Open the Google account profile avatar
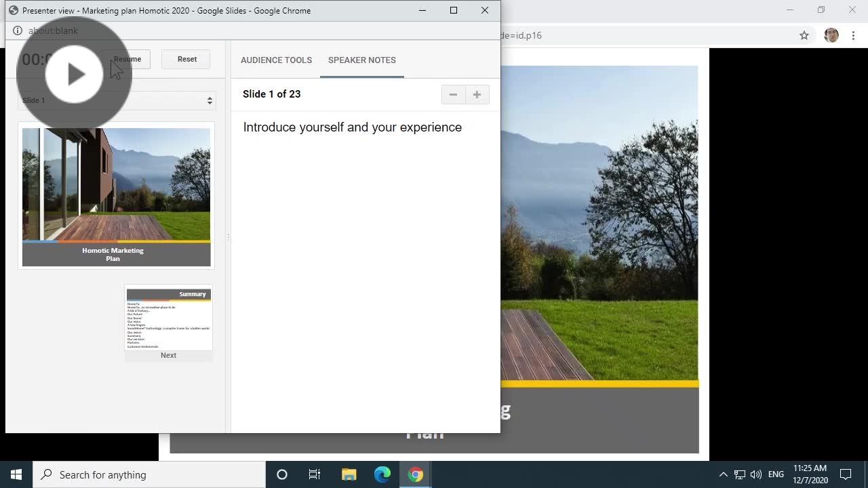The height and width of the screenshot is (488, 868). 830,35
